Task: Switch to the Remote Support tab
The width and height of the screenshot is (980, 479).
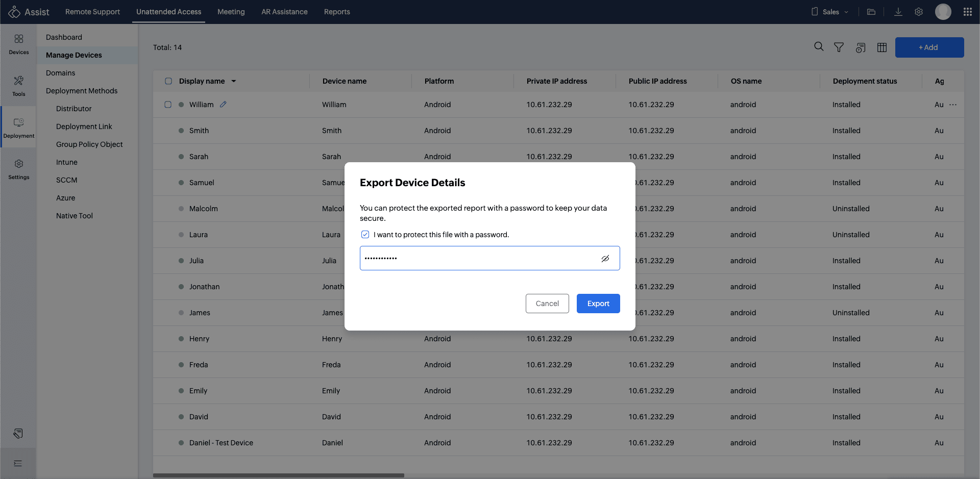Action: point(92,12)
